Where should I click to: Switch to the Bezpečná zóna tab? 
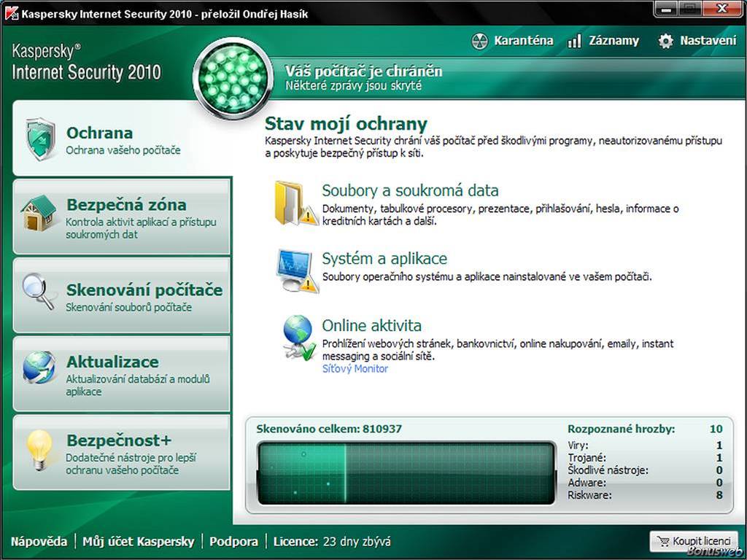pyautogui.click(x=125, y=217)
